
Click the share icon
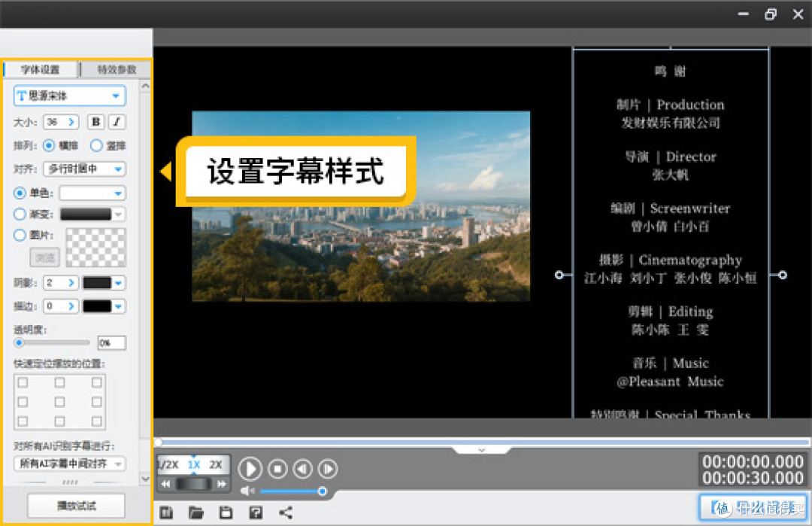tap(286, 513)
